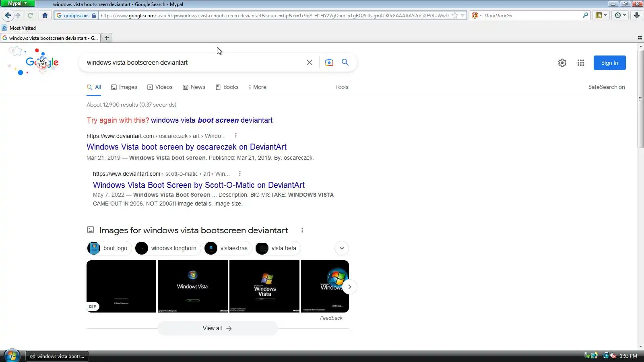Viewport: 644px width, 362px height.
Task: Click the page vertical scrollbar thumb
Action: tap(640, 99)
